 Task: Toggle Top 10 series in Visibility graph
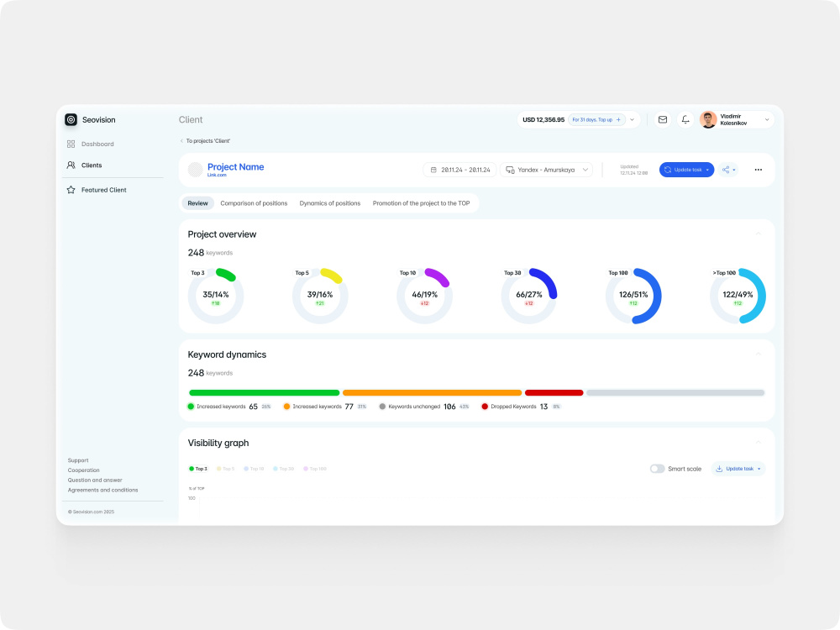tap(254, 469)
